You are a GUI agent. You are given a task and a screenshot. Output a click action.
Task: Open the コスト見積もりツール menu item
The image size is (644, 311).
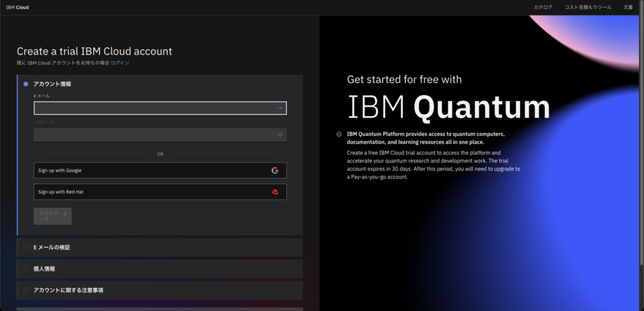tap(587, 8)
